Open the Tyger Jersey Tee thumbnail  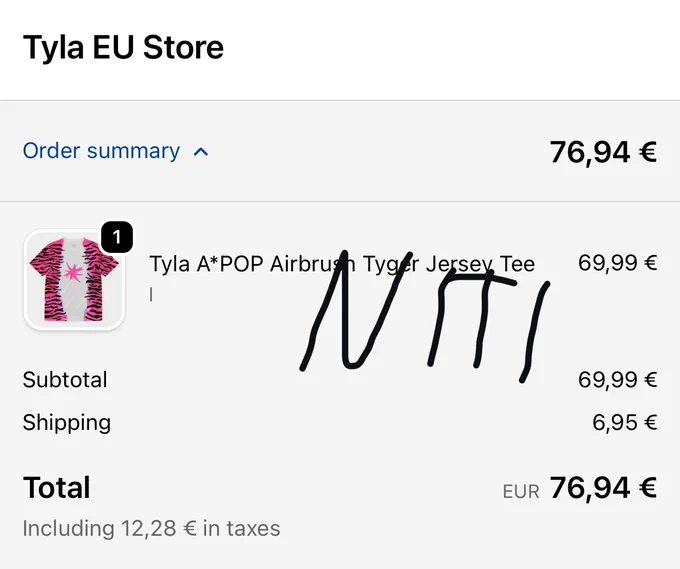[74, 280]
